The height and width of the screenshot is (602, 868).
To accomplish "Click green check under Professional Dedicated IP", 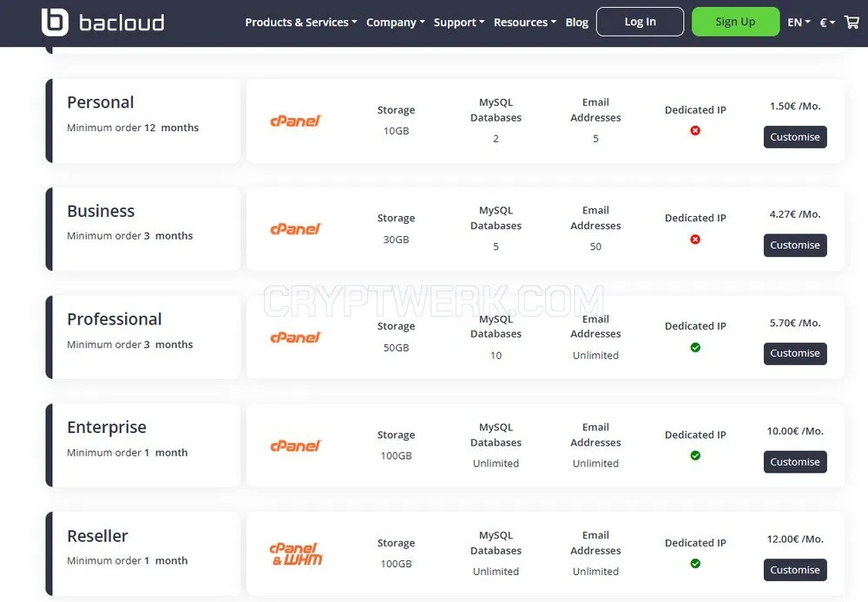I will [695, 348].
